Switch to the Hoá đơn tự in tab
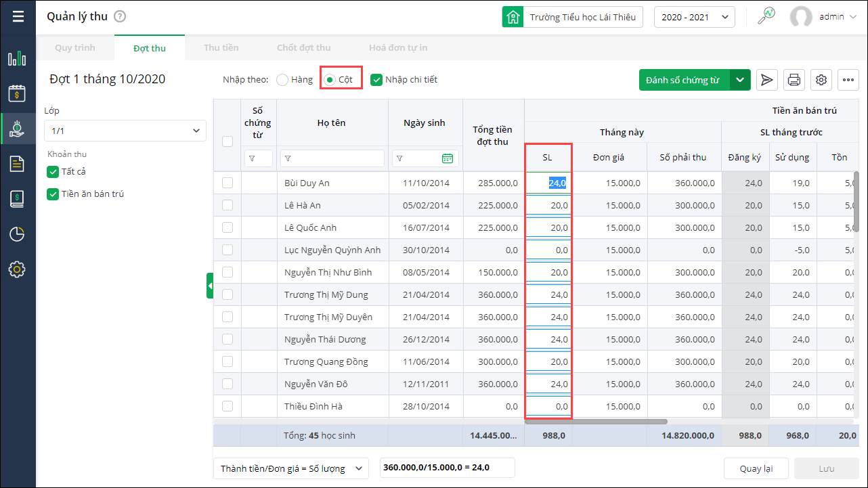 pos(398,48)
